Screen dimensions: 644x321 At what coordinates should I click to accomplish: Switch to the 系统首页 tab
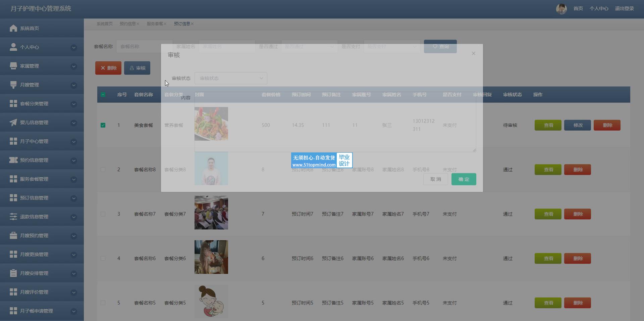point(105,24)
